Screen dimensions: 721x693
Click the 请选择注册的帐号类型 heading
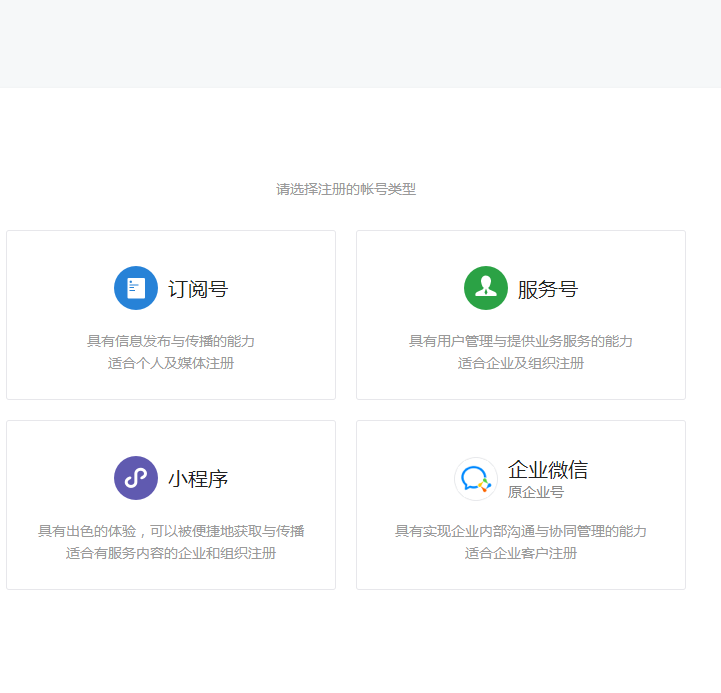click(x=346, y=189)
